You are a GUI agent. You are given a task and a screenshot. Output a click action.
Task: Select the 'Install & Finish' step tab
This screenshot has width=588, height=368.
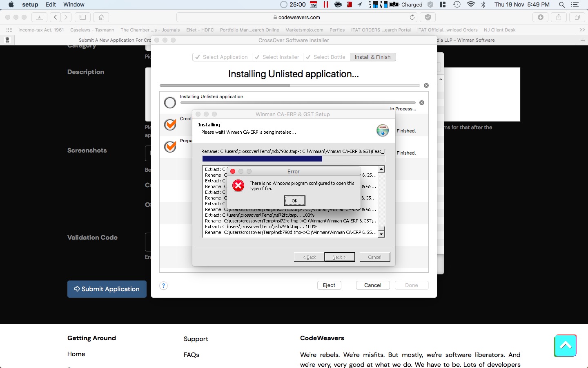point(373,57)
